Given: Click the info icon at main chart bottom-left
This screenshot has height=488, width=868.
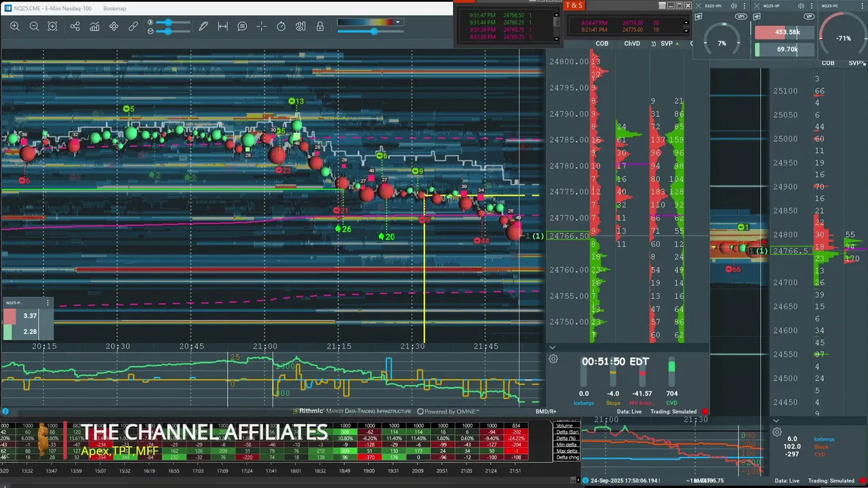Looking at the screenshot, I should tap(5, 411).
